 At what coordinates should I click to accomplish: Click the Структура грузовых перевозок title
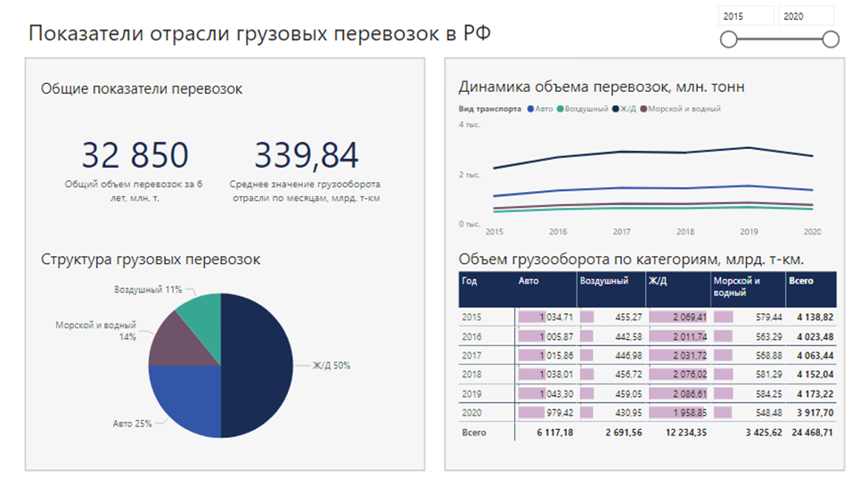coord(151,260)
